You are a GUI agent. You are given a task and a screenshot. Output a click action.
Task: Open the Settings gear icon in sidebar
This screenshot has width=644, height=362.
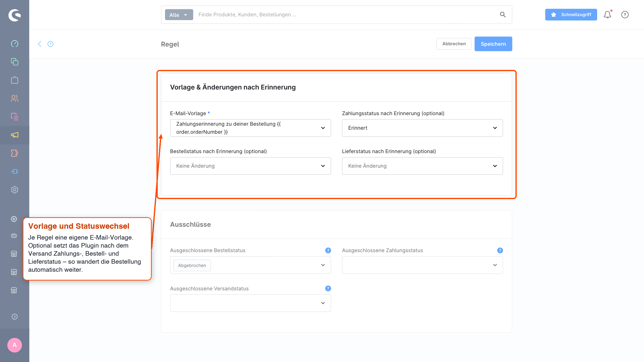[x=15, y=190]
